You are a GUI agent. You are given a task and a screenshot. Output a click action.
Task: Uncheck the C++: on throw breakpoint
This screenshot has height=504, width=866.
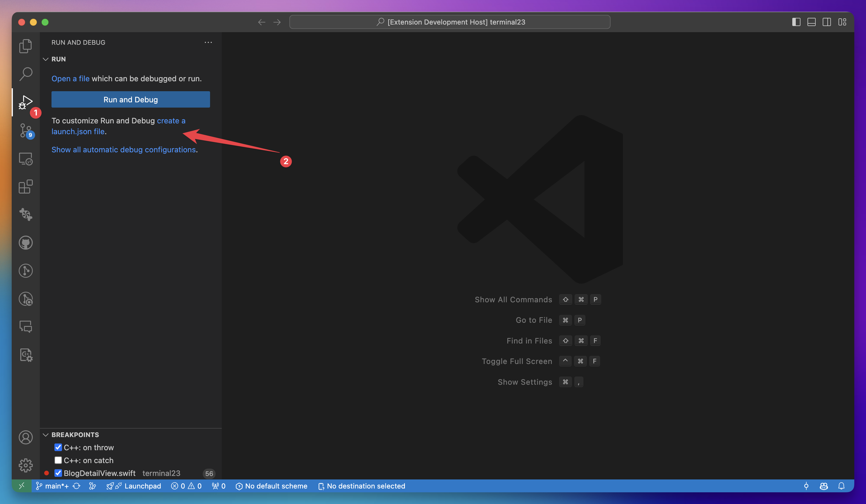pyautogui.click(x=58, y=447)
